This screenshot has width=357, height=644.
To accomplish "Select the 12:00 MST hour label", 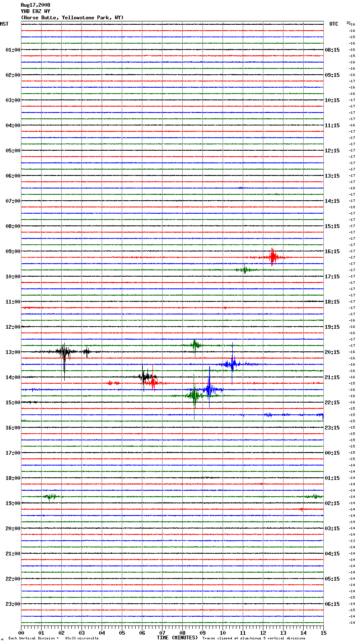I will [13, 327].
